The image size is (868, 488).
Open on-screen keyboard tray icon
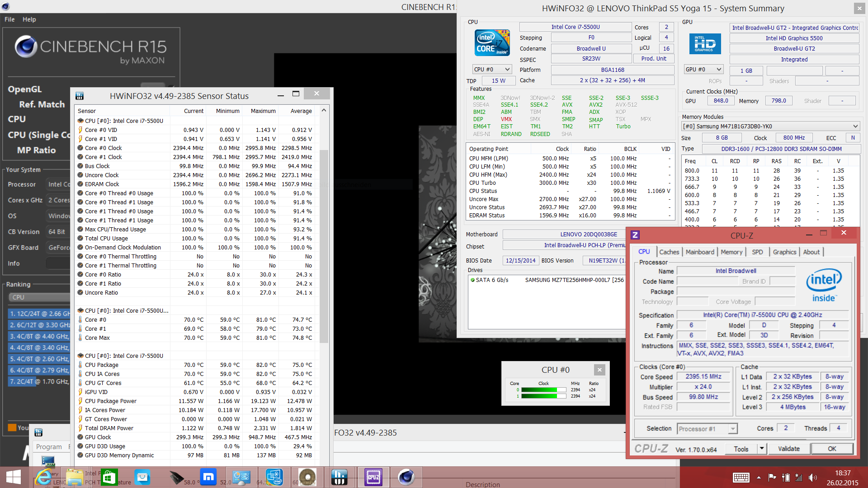(x=741, y=478)
